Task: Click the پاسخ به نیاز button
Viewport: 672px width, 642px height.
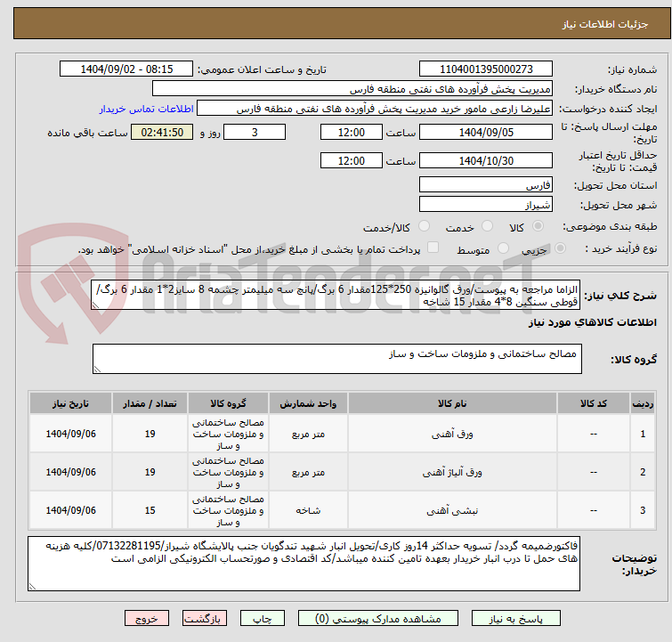Action: 516,619
